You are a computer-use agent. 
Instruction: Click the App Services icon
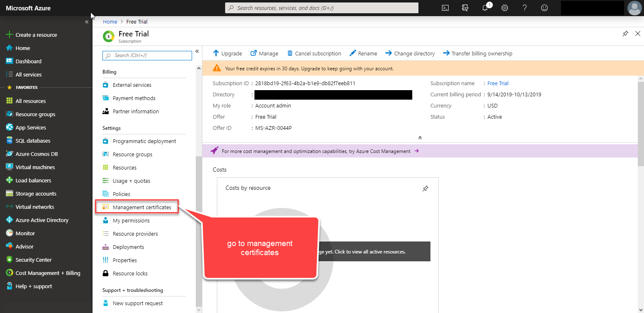(9, 127)
